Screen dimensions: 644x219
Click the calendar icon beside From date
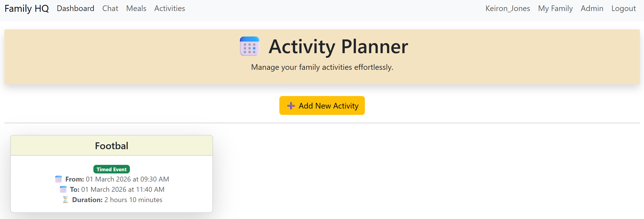59,179
